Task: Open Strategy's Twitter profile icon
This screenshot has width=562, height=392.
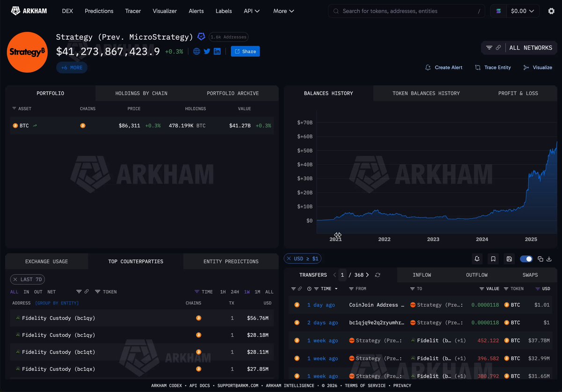Action: coord(207,52)
